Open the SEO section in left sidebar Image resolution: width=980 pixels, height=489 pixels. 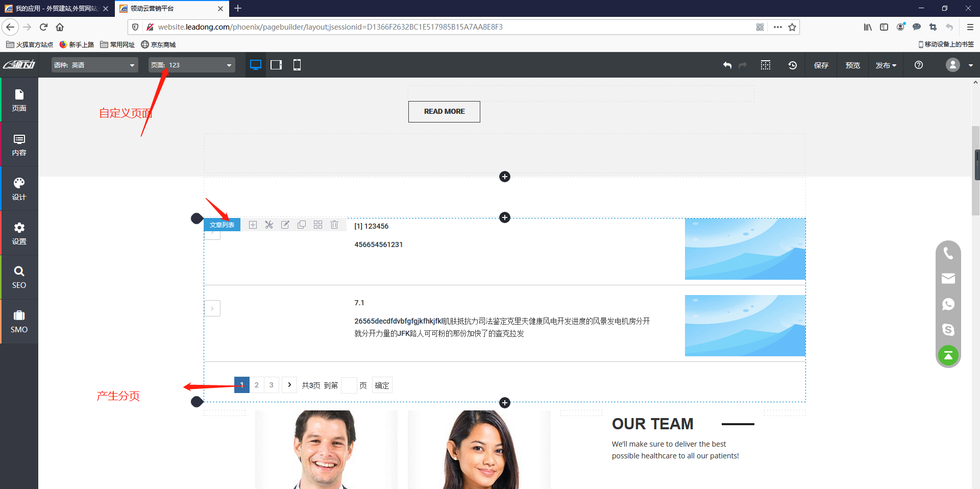pos(19,277)
